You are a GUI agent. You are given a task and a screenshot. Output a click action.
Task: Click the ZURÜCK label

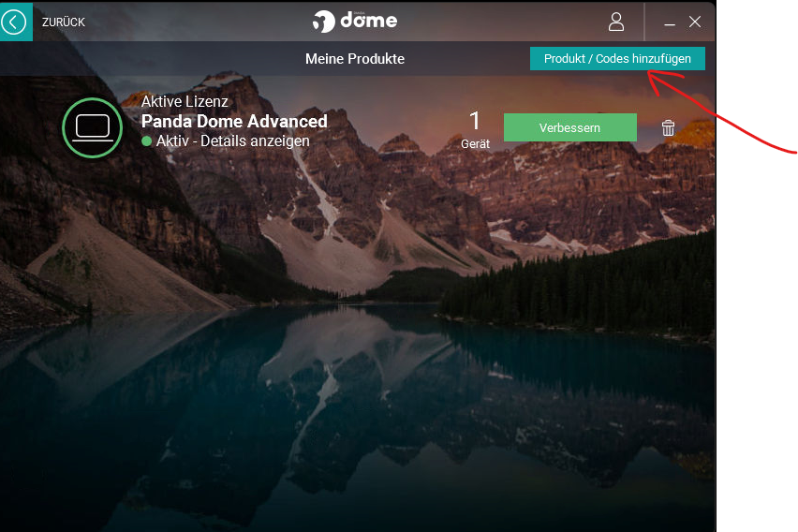[63, 22]
